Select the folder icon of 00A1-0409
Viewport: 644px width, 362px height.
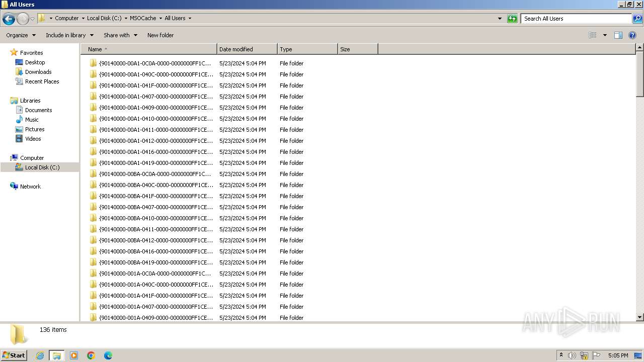point(93,108)
